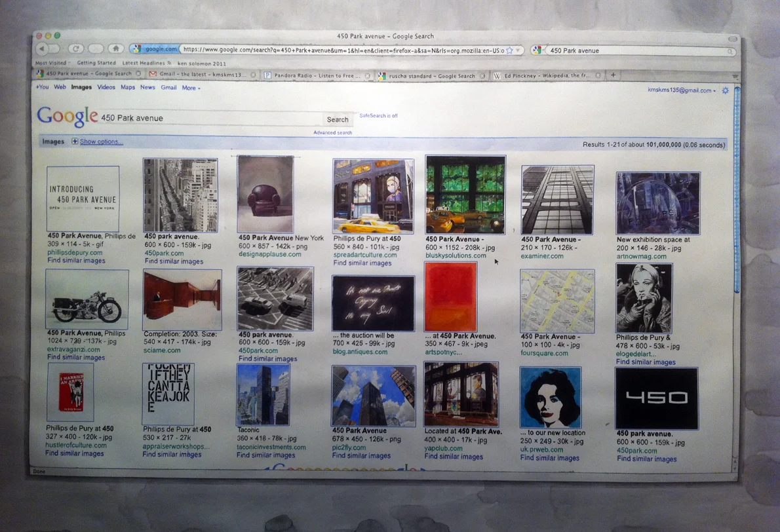Viewport: 780px width, 532px height.
Task: Click the google.com site identity badge
Action: pos(155,48)
